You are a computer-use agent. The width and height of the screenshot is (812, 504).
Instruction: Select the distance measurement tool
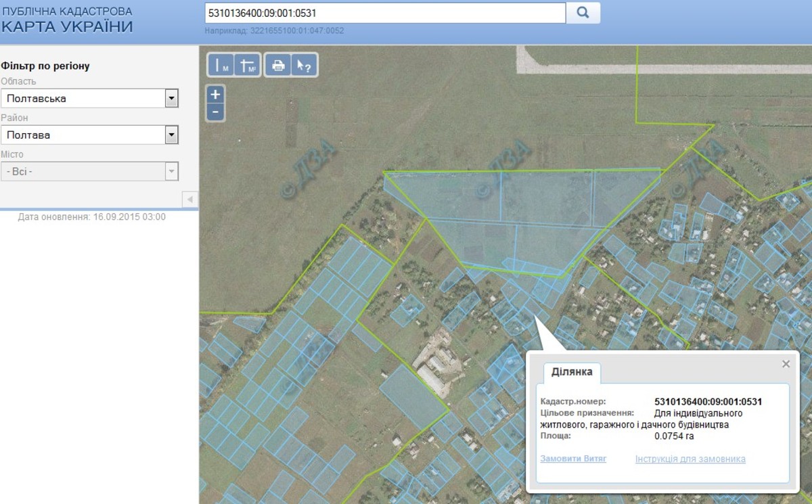click(x=221, y=65)
